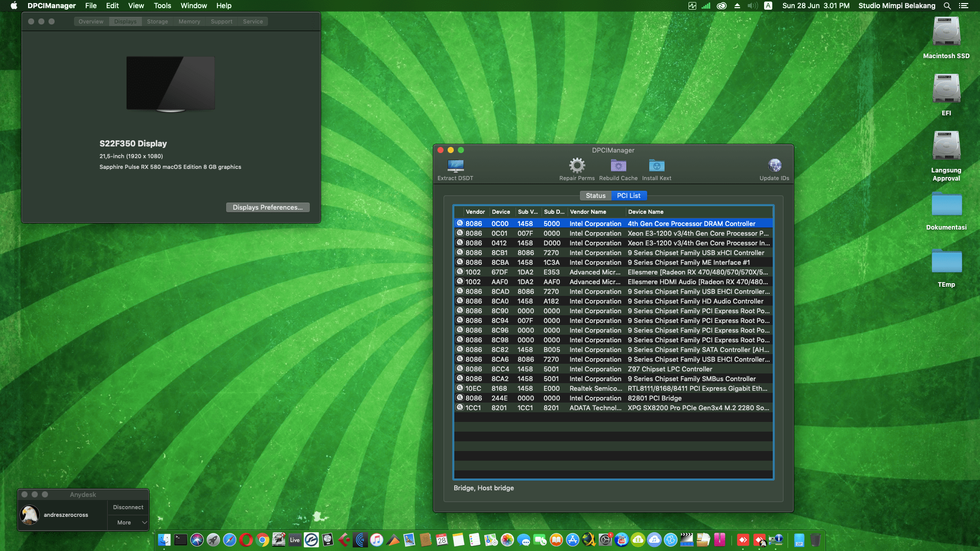Open the Storage tab in About This Mac
Image resolution: width=980 pixels, height=551 pixels.
(x=158, y=21)
